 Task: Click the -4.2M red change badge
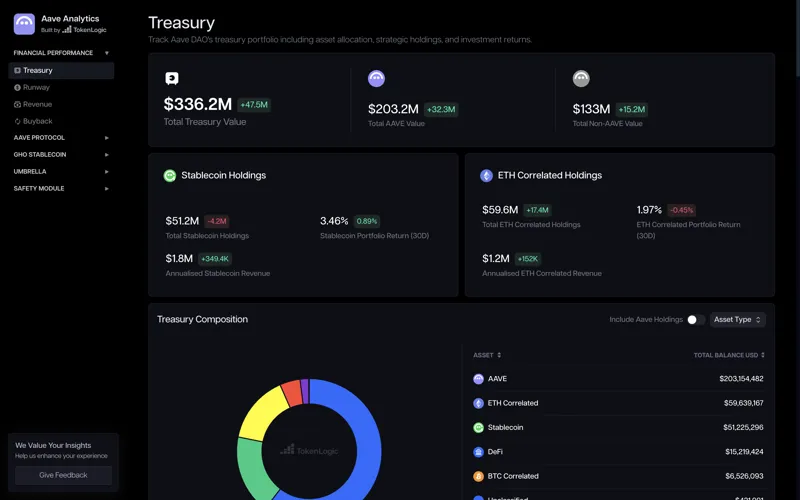point(217,221)
